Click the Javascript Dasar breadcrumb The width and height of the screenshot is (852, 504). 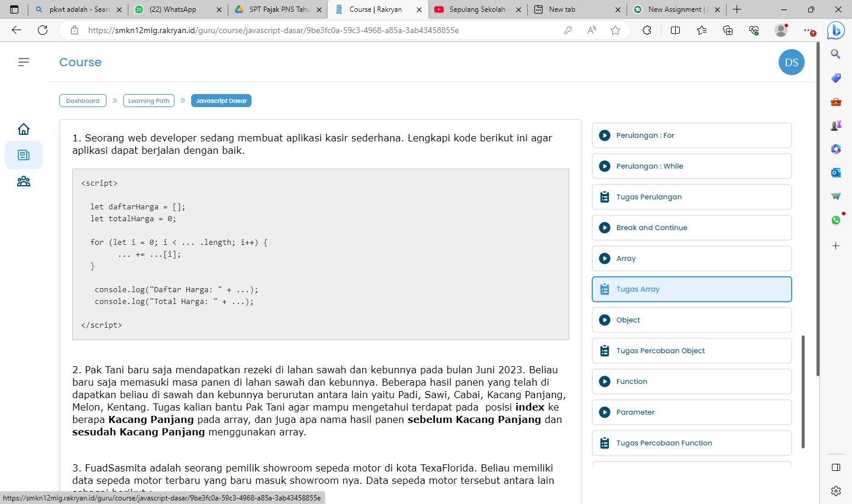[221, 101]
